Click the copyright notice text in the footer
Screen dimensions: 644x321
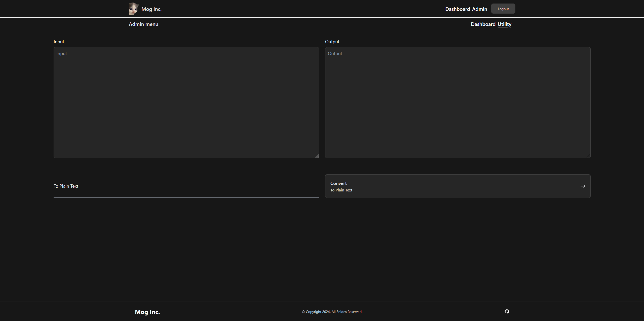tap(332, 312)
